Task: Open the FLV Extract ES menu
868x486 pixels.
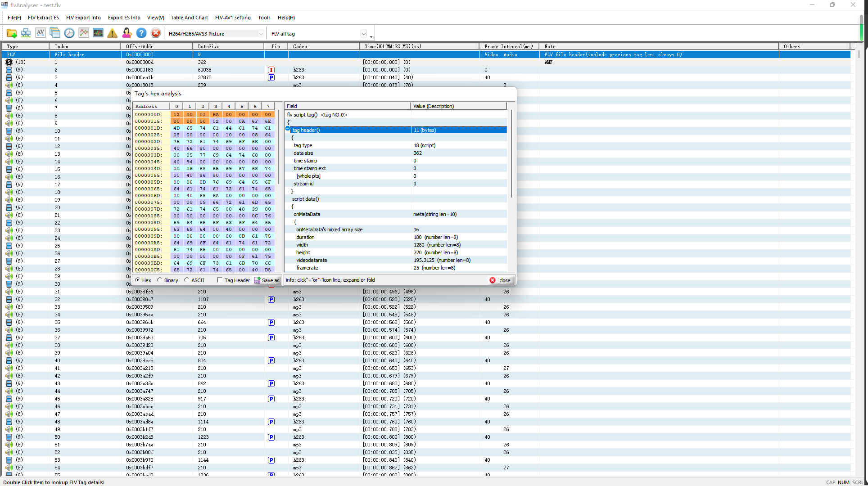Action: [43, 18]
